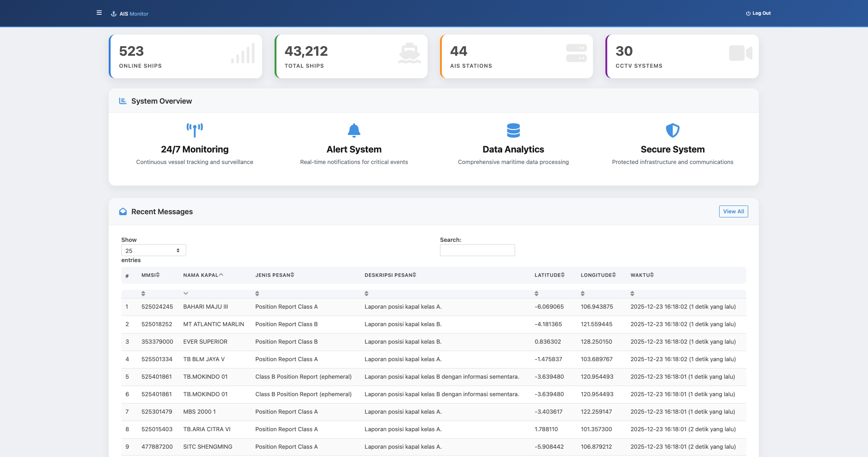The height and width of the screenshot is (457, 868).
Task: Click the 24/7 Monitoring broadcast tower icon
Action: point(194,130)
